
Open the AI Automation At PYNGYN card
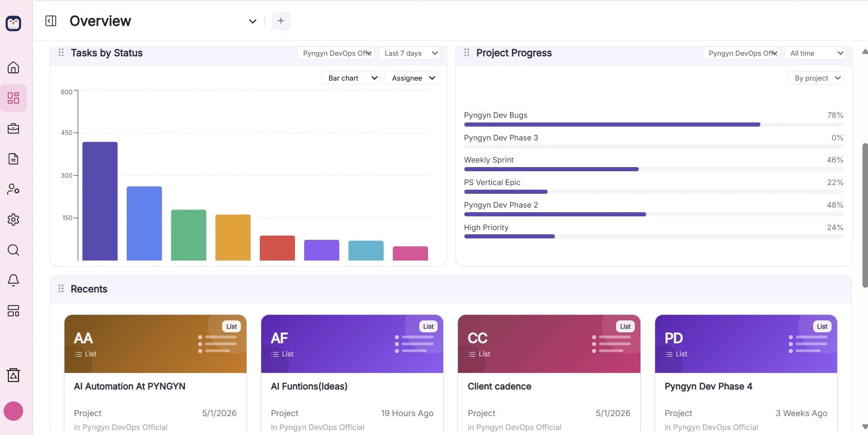click(x=155, y=373)
